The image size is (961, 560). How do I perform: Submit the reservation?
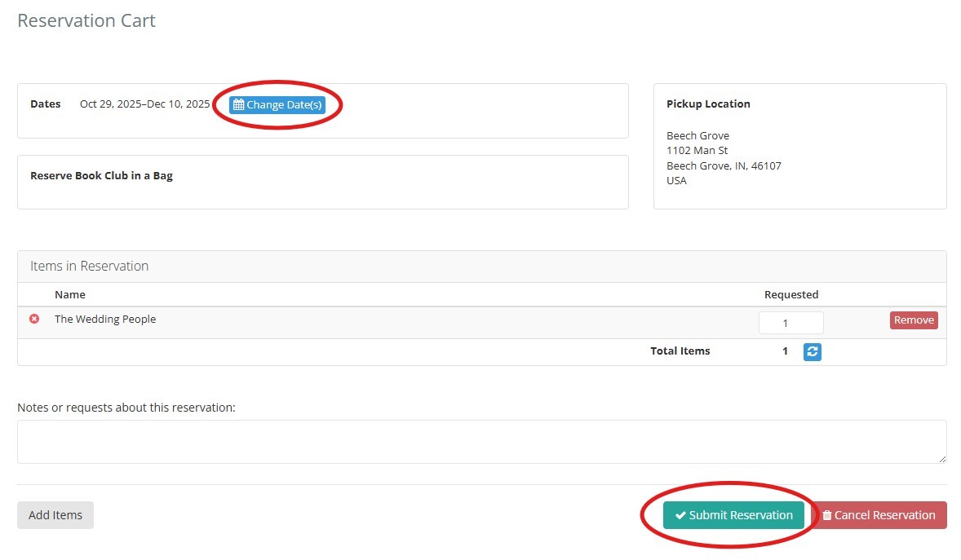tap(733, 515)
